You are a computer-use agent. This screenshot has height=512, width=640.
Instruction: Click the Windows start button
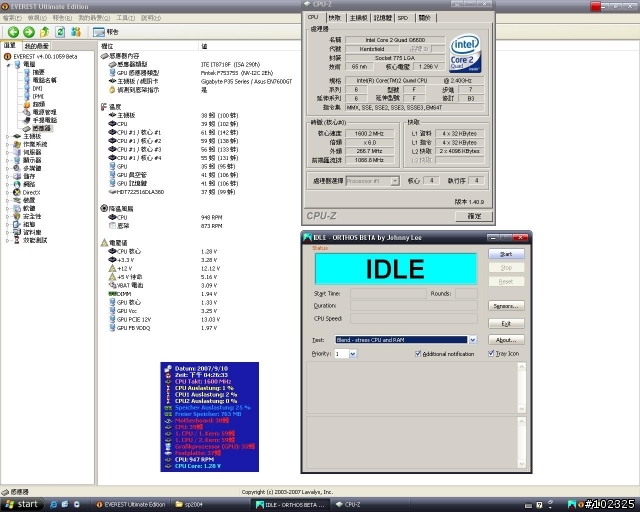(x=21, y=504)
